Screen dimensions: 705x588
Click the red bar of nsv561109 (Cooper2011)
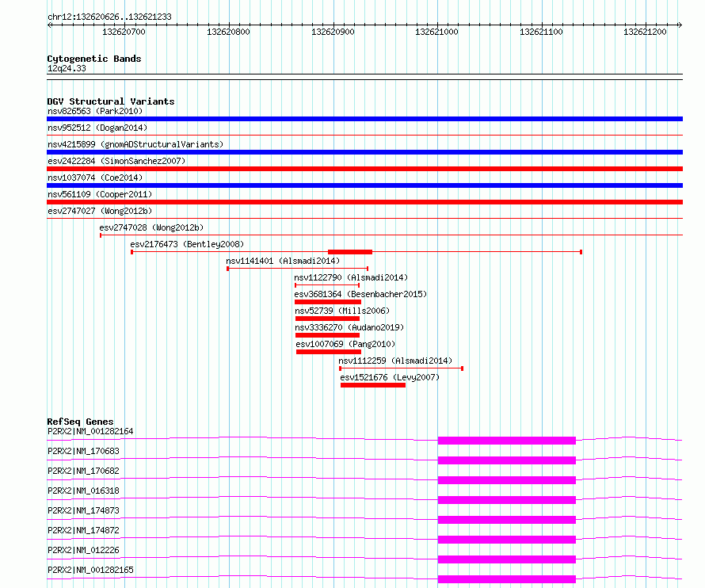coord(364,202)
